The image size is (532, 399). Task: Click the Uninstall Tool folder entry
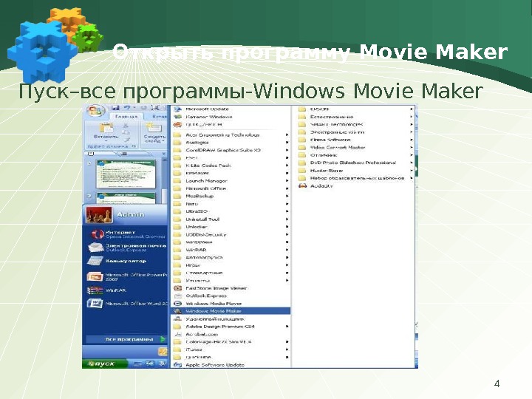(231, 219)
